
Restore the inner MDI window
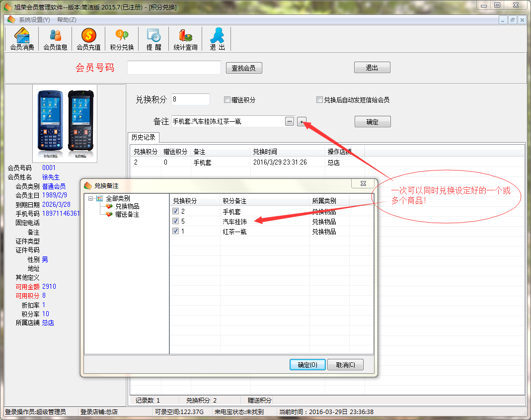click(x=513, y=20)
